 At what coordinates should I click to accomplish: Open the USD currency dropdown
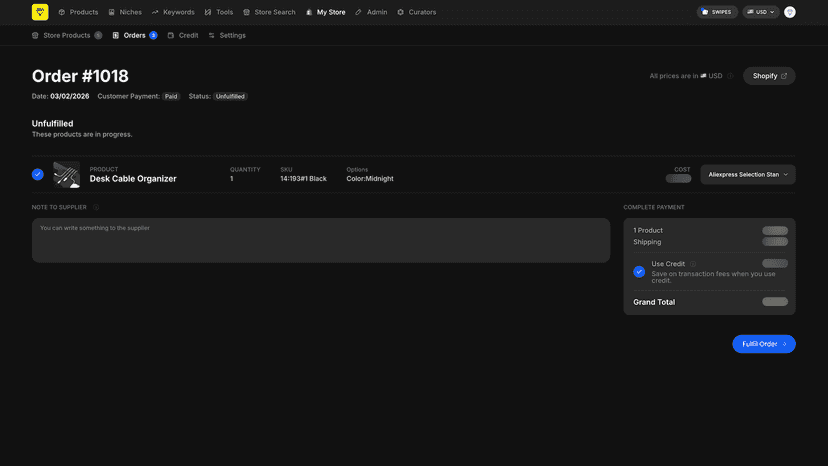click(761, 12)
